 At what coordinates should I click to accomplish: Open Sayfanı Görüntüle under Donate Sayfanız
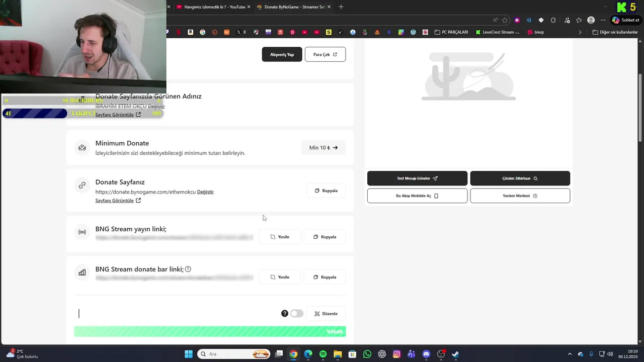click(118, 201)
